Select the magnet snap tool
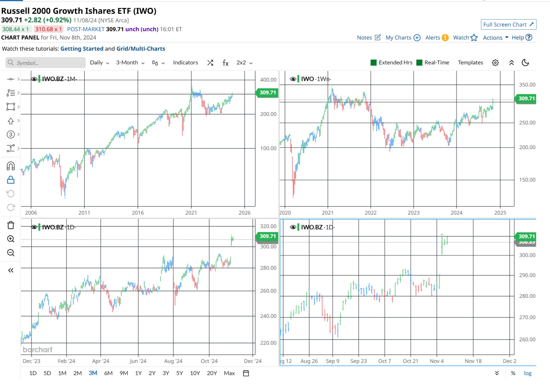550x392 pixels. click(11, 166)
